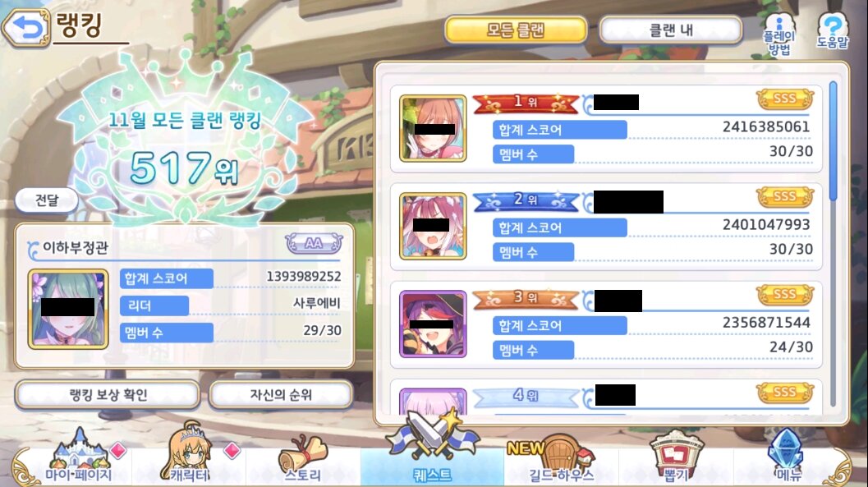868x487 pixels.
Task: Open the 플레이 방법 guide icon
Action: click(778, 34)
